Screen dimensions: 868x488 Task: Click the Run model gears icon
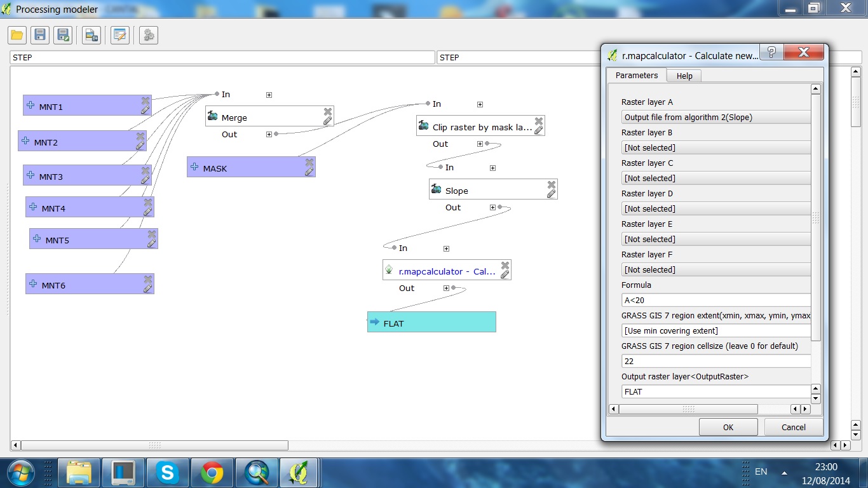pyautogui.click(x=149, y=35)
